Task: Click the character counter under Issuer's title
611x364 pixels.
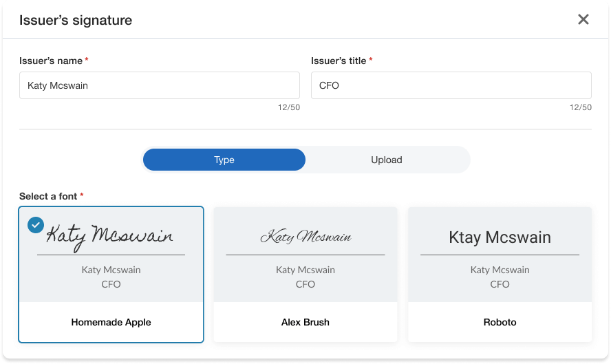Action: point(581,107)
